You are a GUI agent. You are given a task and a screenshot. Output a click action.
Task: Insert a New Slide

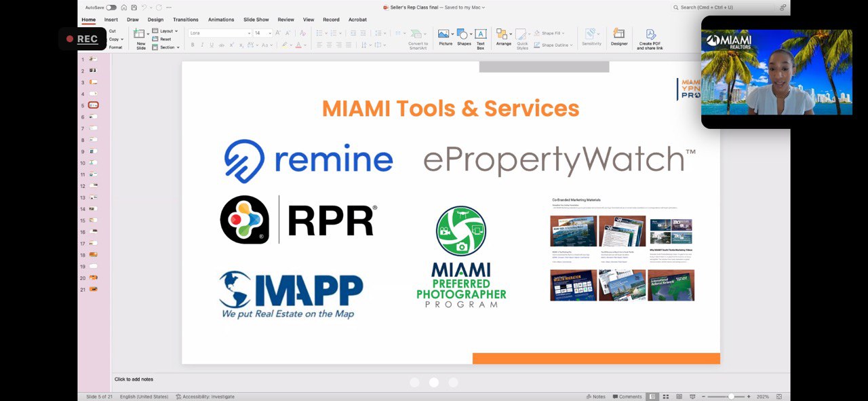140,39
